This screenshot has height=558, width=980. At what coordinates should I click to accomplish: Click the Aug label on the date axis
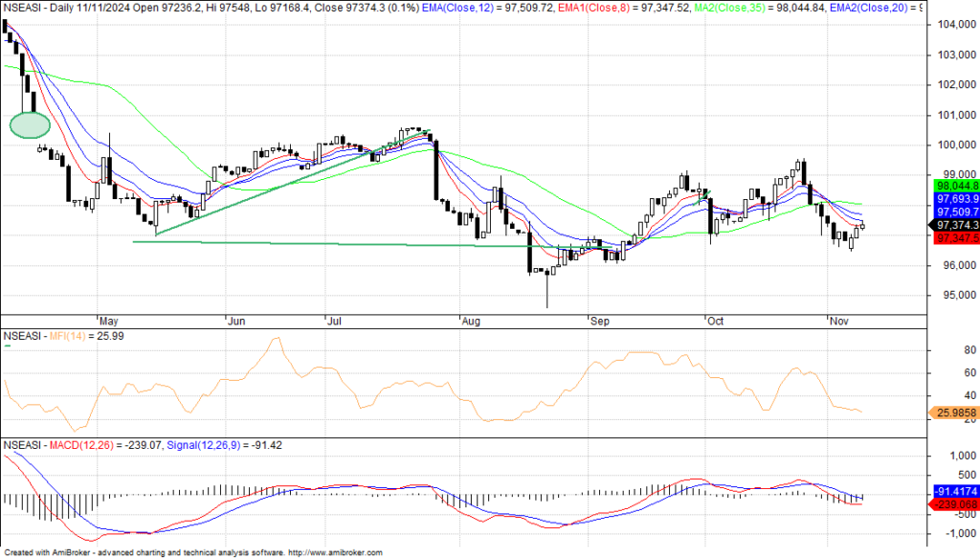point(469,322)
